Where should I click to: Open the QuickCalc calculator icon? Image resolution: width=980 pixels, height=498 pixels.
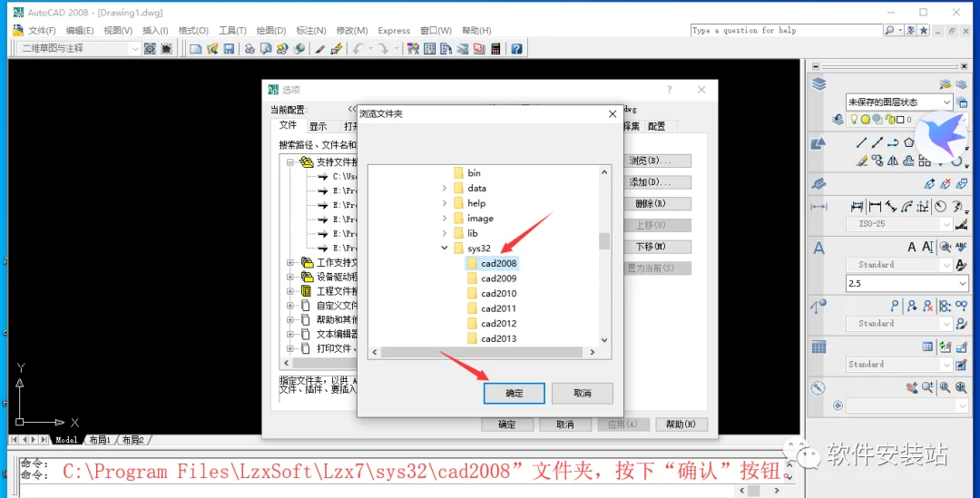coord(495,49)
